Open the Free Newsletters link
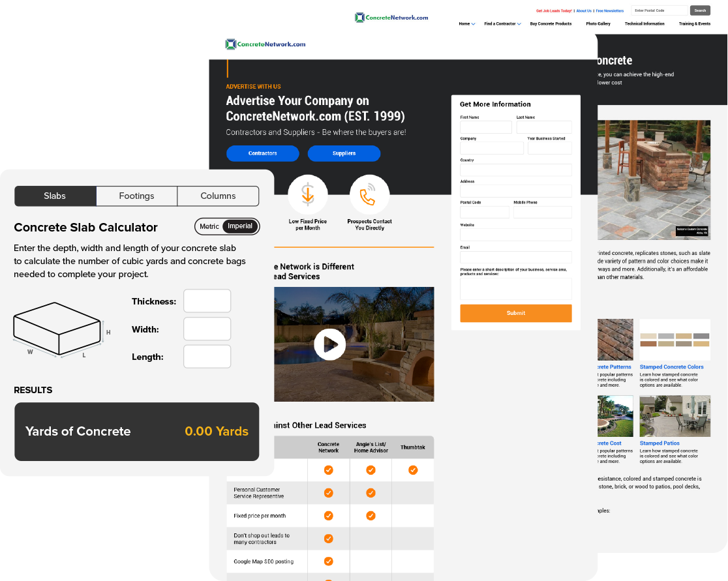The width and height of the screenshot is (728, 581). [610, 10]
